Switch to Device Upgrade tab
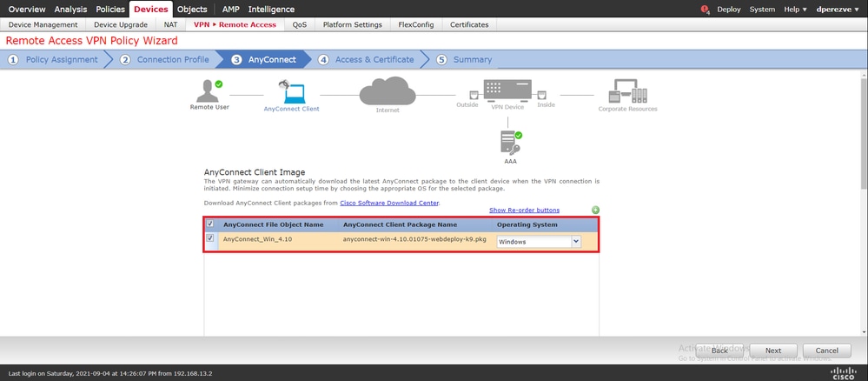The height and width of the screenshot is (381, 868). coord(121,24)
